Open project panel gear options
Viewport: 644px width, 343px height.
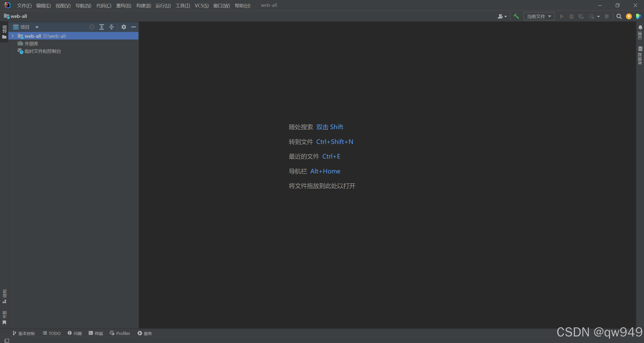pyautogui.click(x=124, y=27)
